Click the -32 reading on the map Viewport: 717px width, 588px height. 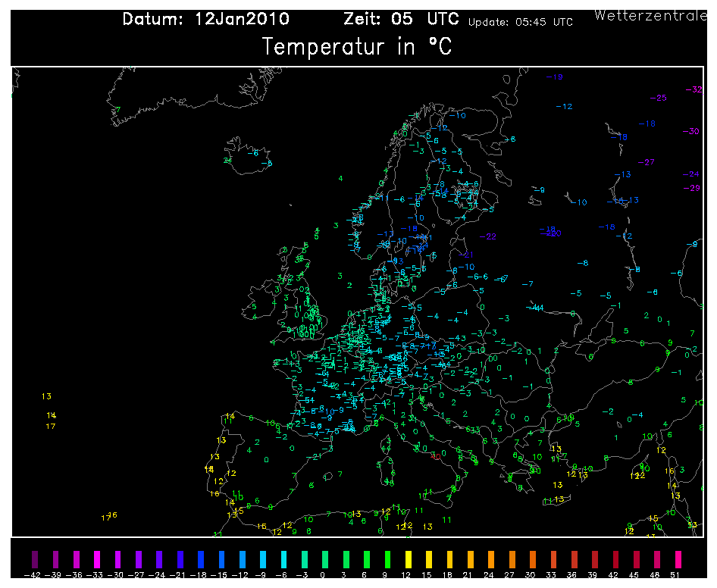click(693, 89)
